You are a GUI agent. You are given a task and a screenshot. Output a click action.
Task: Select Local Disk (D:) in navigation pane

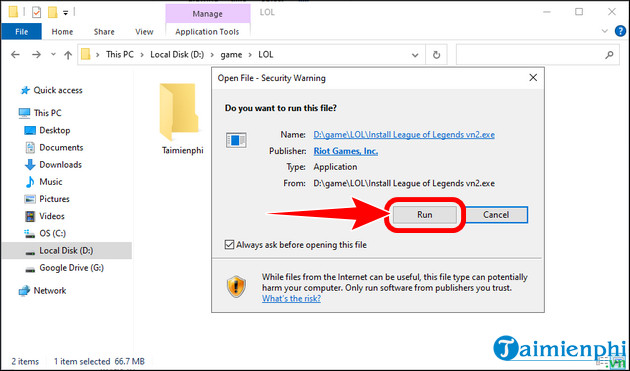pyautogui.click(x=66, y=250)
